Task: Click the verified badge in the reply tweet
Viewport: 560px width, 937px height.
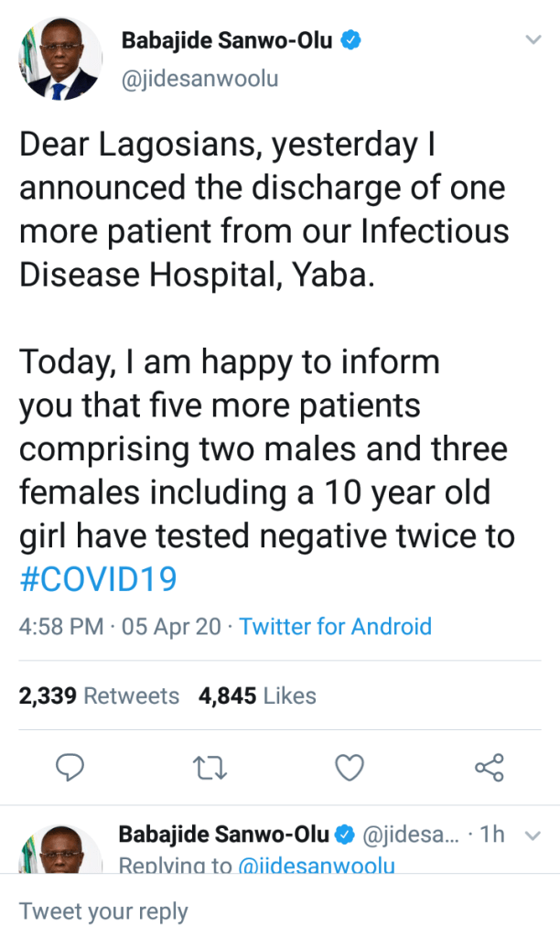Action: [346, 835]
